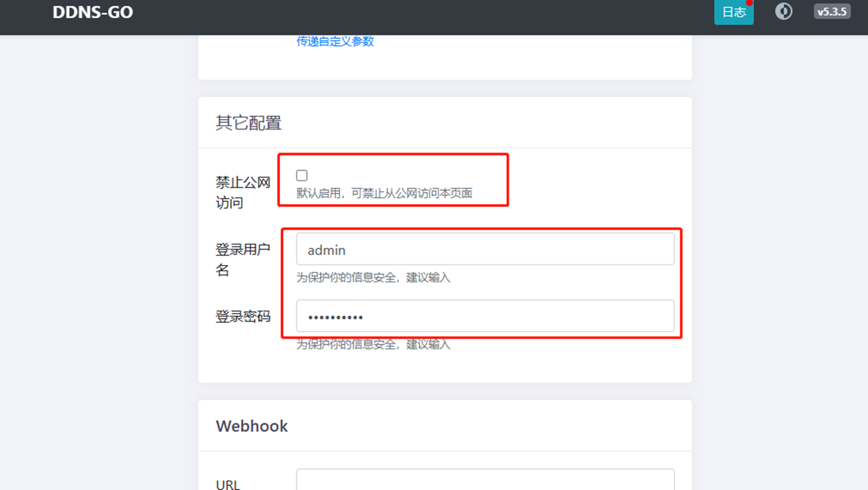This screenshot has width=868, height=490.
Task: Toggle the dark/light theme icon
Action: click(x=783, y=12)
